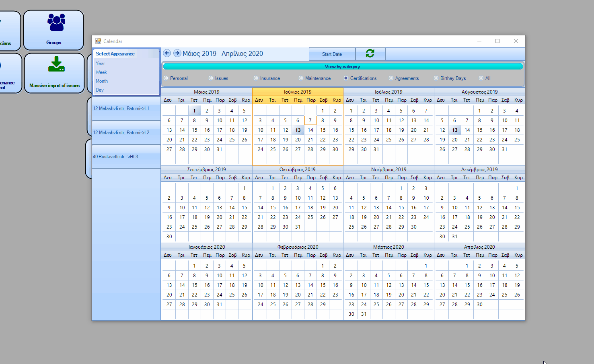Select 40 Rustavelli str.->HL3 resource

tap(115, 157)
